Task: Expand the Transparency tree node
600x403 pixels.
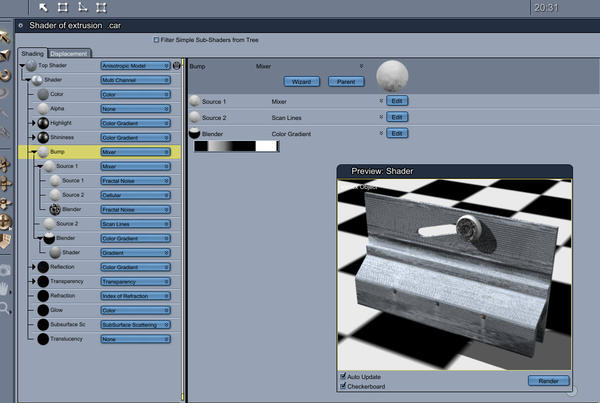Action: pyautogui.click(x=34, y=282)
